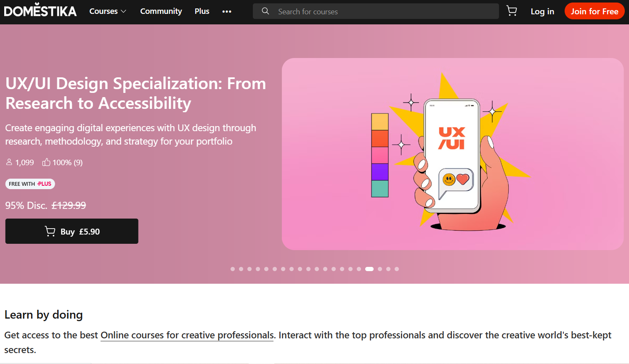The width and height of the screenshot is (629, 364).
Task: Click the cart icon inside the Buy button
Action: click(50, 231)
